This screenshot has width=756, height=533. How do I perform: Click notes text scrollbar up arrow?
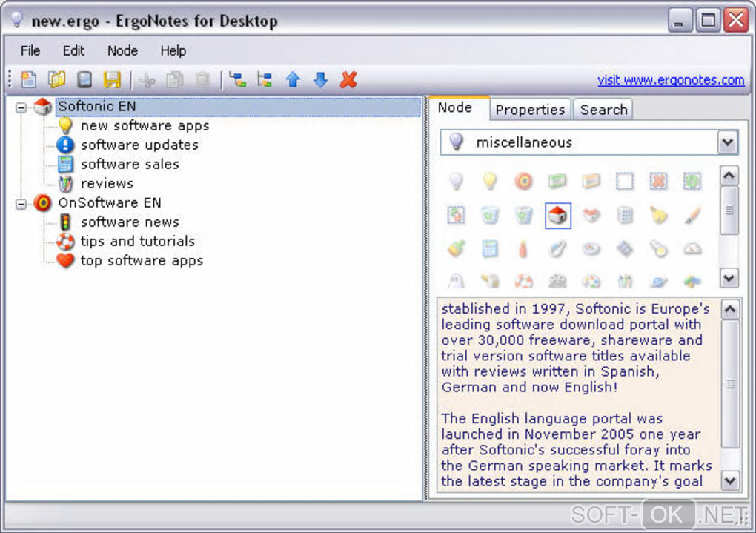731,309
